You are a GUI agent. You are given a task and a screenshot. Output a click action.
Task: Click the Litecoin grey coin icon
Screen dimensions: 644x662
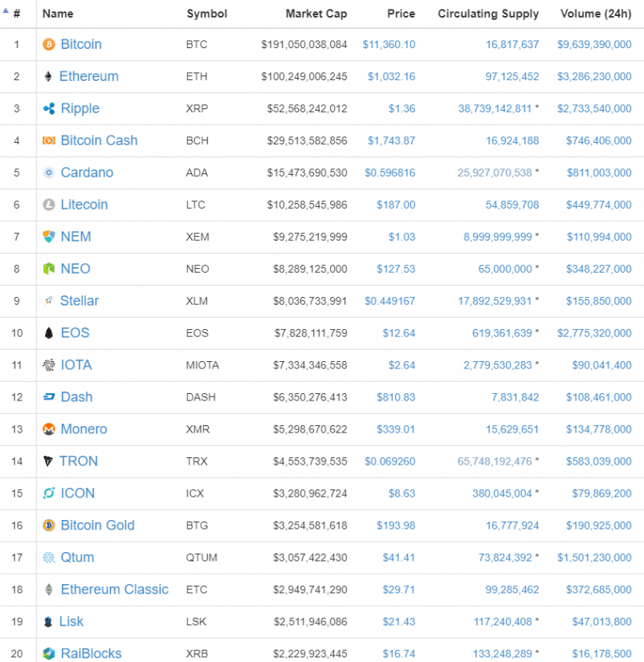pos(49,205)
